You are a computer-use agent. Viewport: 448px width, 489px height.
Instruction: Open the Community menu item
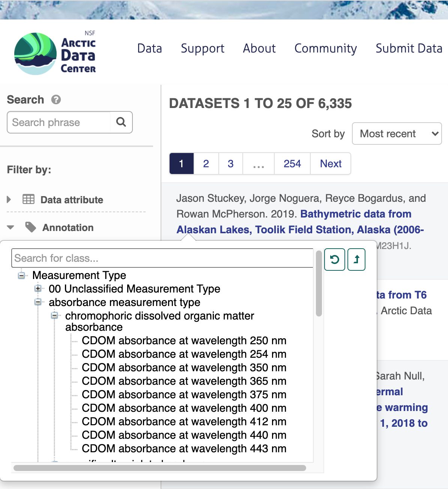point(325,48)
